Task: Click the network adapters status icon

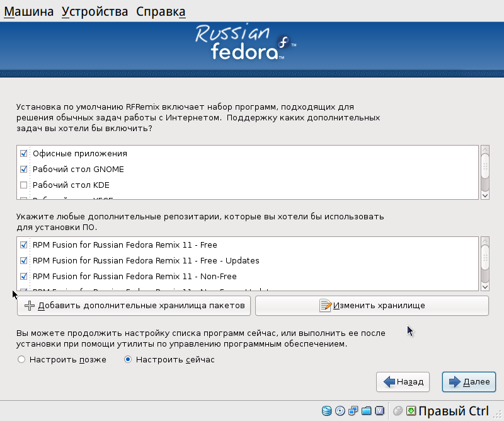Action: tap(353, 411)
